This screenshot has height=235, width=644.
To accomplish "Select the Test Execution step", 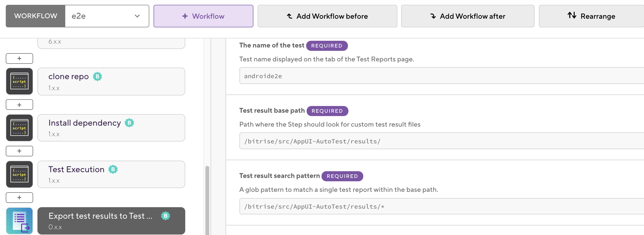I will 111,174.
